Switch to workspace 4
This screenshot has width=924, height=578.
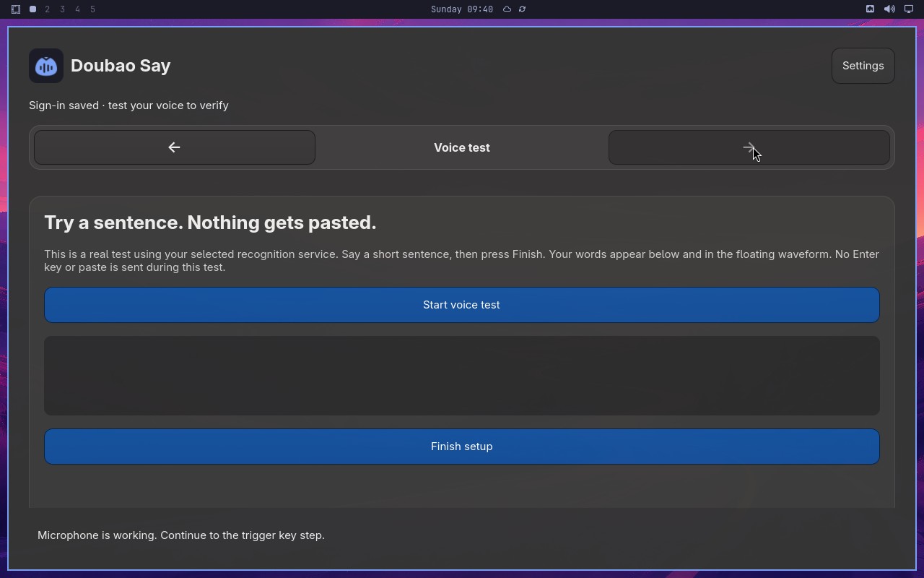(x=78, y=9)
